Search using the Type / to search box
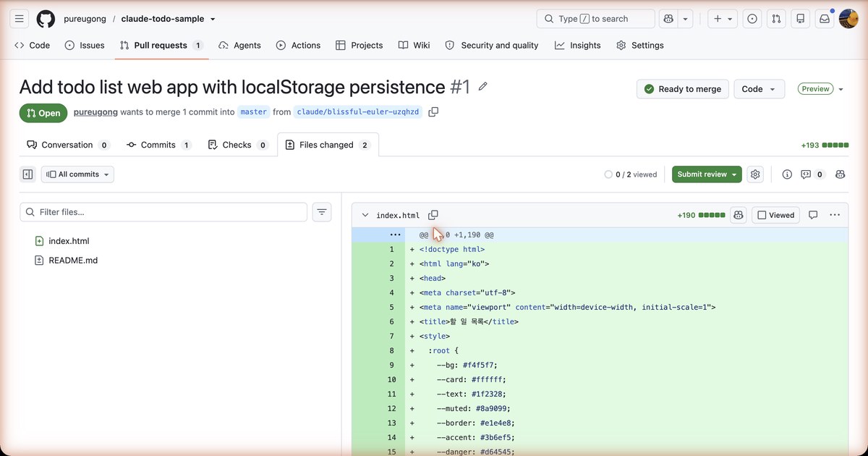 [x=595, y=19]
